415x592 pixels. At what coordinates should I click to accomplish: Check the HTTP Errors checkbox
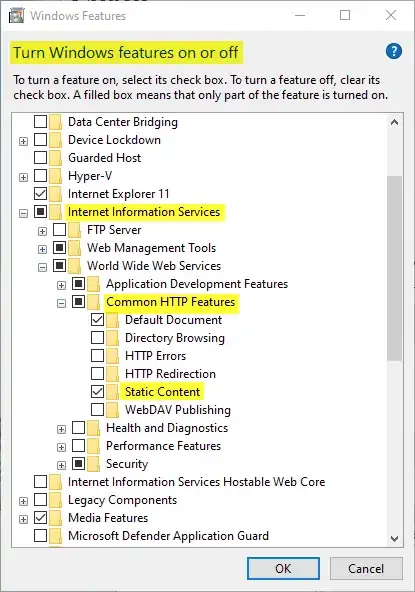coord(97,356)
